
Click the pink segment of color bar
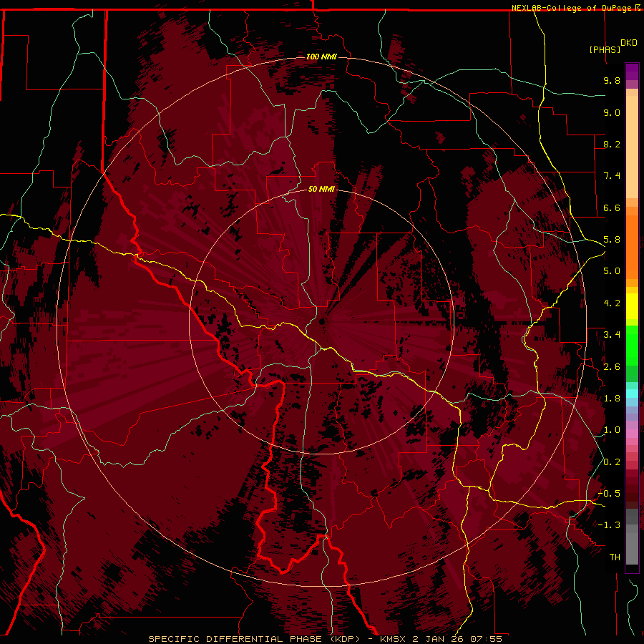pyautogui.click(x=632, y=434)
